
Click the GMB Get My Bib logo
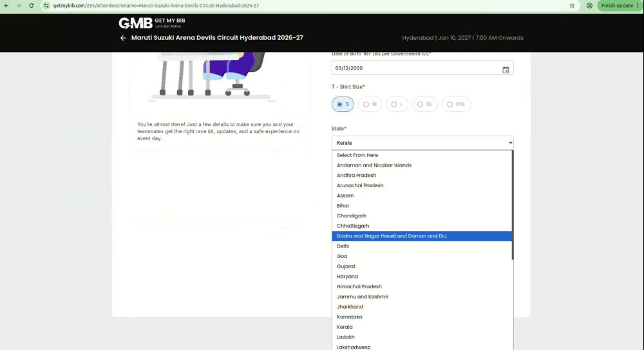tap(152, 23)
